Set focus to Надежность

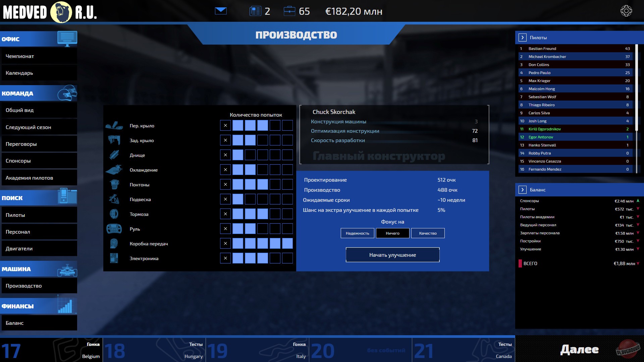[x=357, y=233]
